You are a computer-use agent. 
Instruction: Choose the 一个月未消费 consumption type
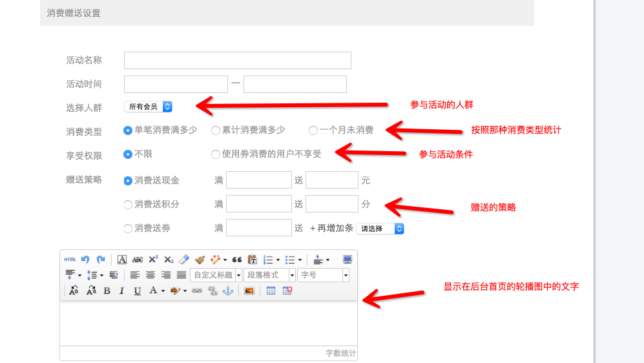313,130
